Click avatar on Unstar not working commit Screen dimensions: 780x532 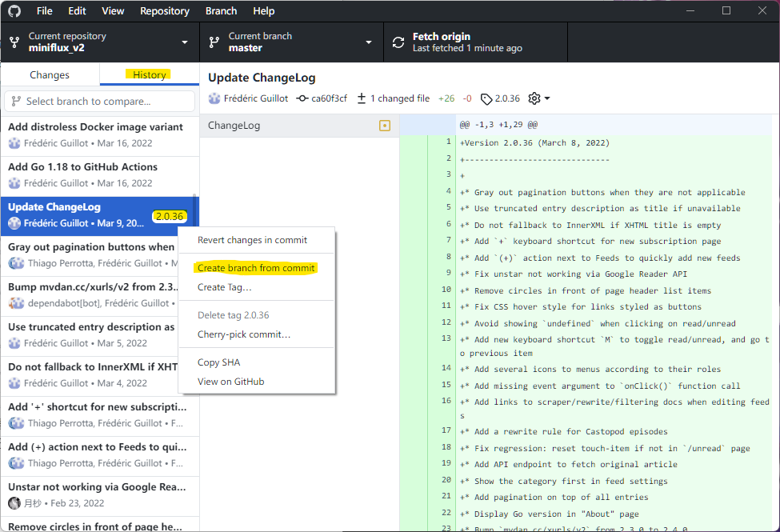14,503
